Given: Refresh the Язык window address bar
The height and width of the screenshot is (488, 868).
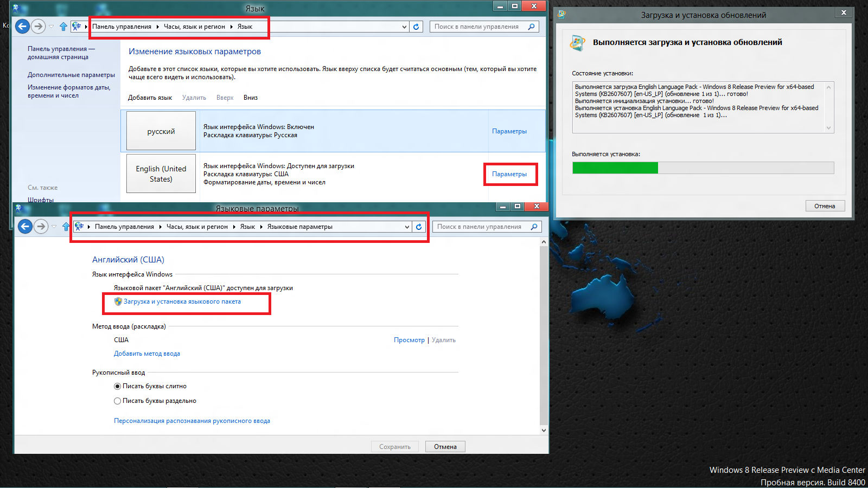Looking at the screenshot, I should click(x=416, y=27).
